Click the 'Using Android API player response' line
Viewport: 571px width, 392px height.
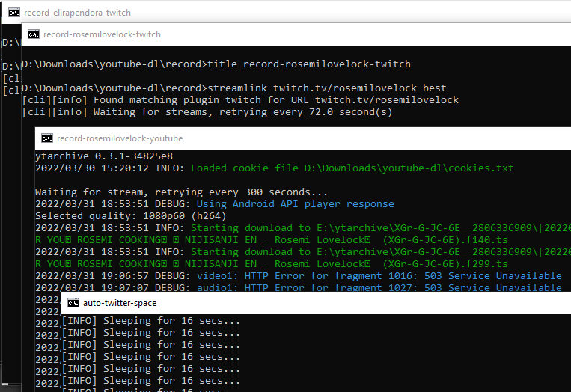tap(215, 203)
